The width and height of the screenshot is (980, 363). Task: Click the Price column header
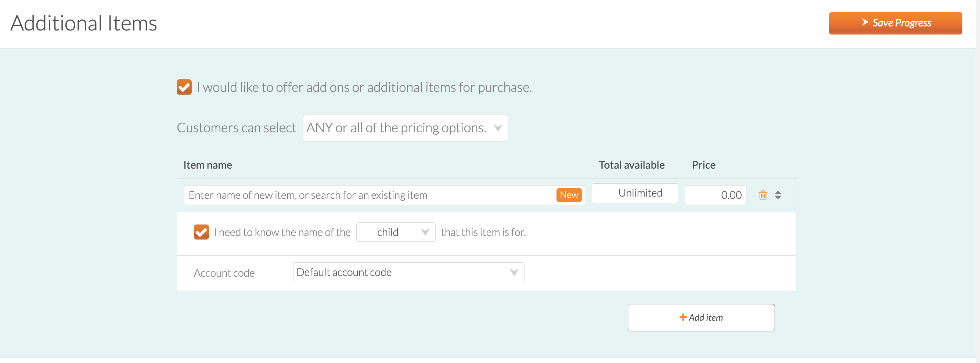[x=703, y=165]
